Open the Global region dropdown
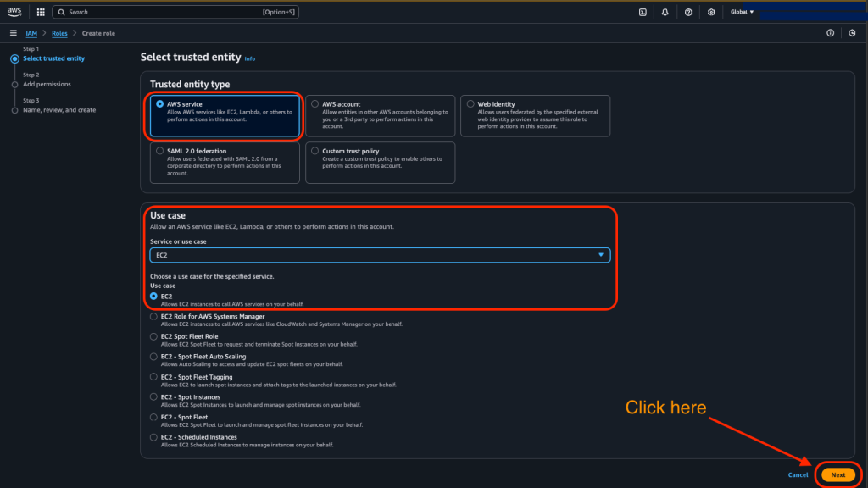The height and width of the screenshot is (488, 868). (x=742, y=12)
